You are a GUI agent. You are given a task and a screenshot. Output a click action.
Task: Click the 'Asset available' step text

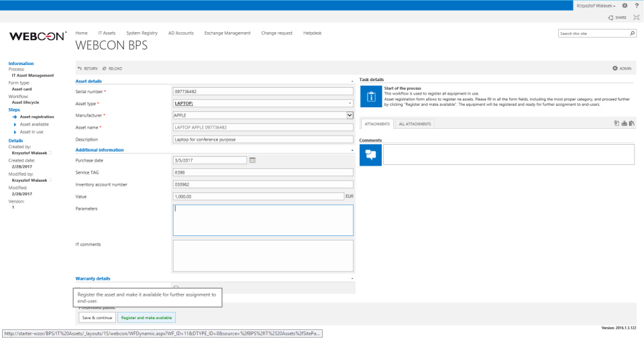(34, 125)
